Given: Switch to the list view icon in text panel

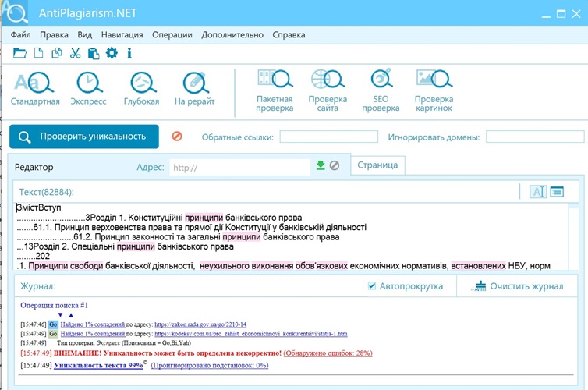Looking at the screenshot, I should pyautogui.click(x=558, y=192).
